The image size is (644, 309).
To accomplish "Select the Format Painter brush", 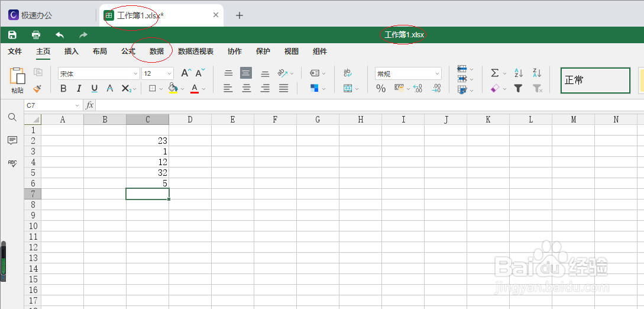I will click(37, 88).
